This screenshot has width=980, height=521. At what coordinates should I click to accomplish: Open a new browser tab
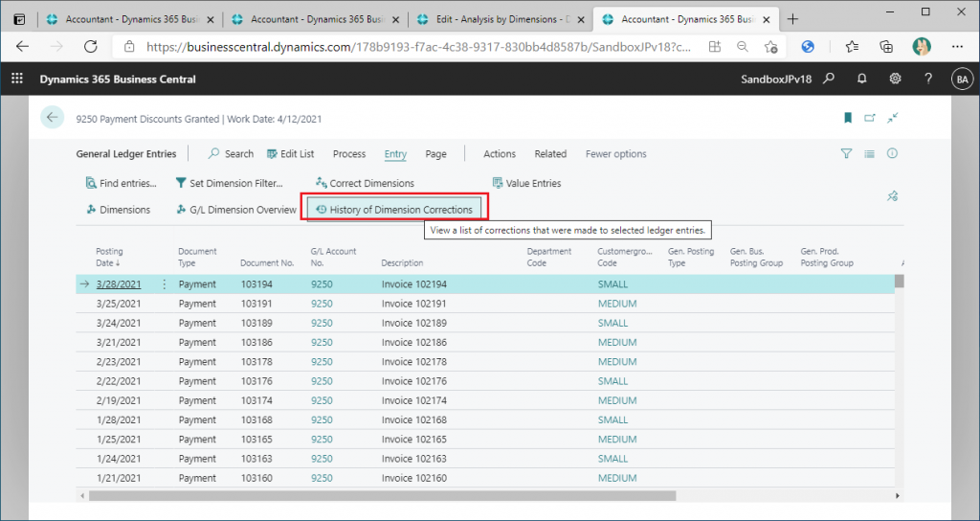pyautogui.click(x=792, y=19)
